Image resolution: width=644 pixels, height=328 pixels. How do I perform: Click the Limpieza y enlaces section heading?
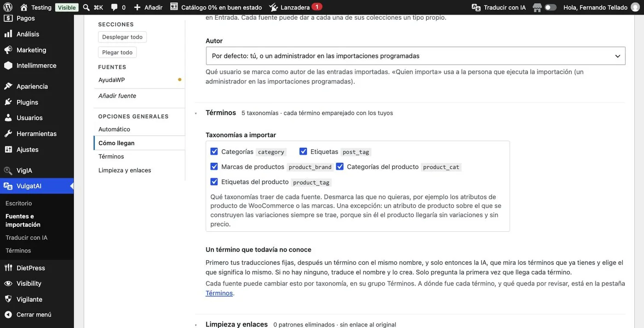(236, 324)
